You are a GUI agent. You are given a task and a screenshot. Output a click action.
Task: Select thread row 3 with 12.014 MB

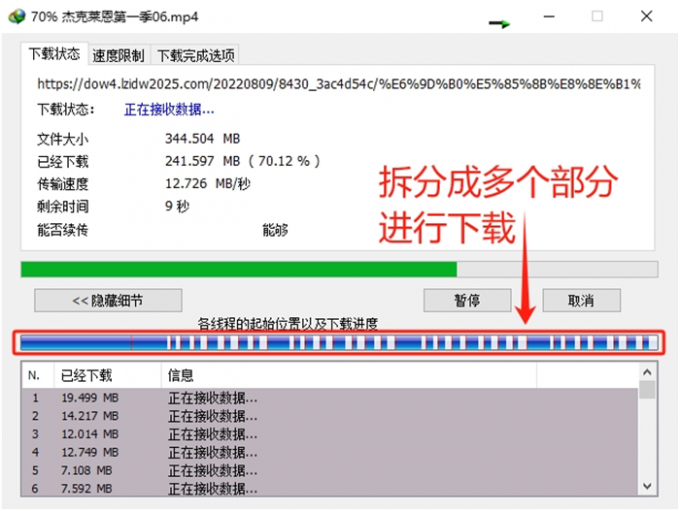tap(330, 434)
